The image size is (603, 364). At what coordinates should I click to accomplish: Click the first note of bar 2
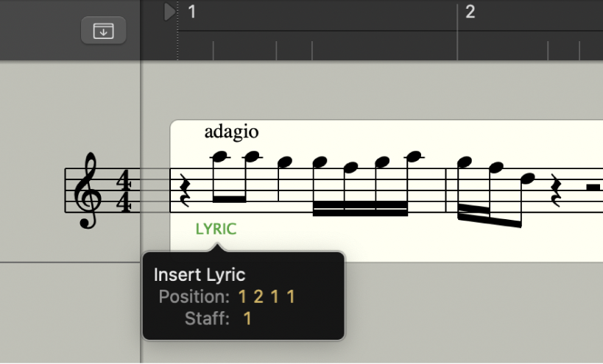point(464,160)
